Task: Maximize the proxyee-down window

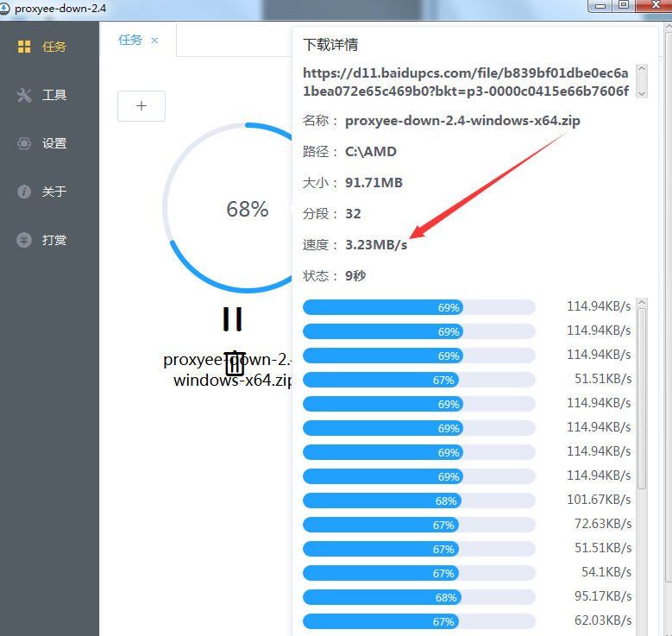Action: [x=624, y=5]
